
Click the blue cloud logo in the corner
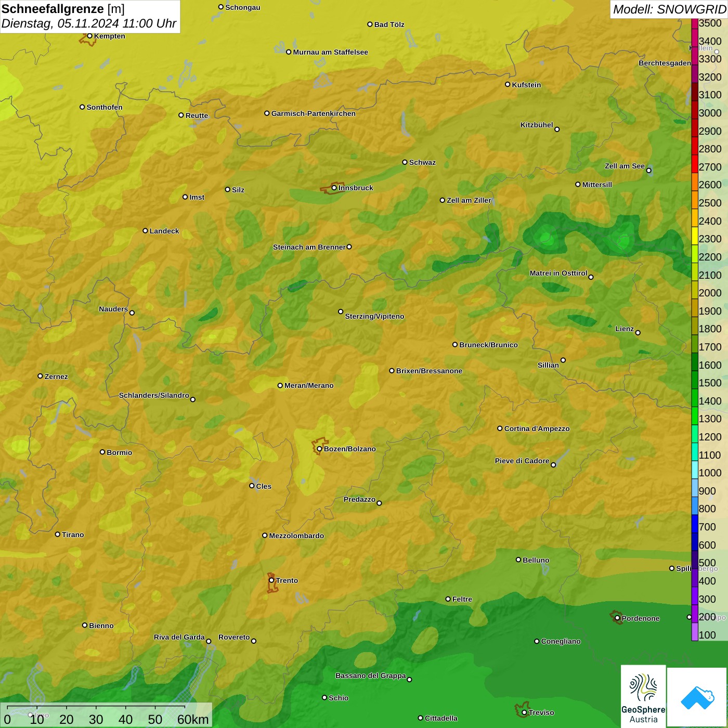(x=697, y=697)
